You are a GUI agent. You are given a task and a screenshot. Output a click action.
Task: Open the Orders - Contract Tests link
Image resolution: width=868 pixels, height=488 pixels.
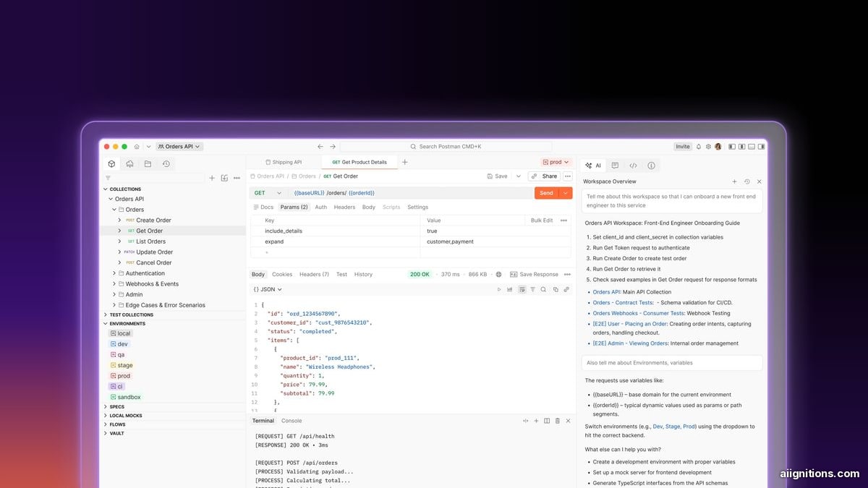tap(623, 303)
